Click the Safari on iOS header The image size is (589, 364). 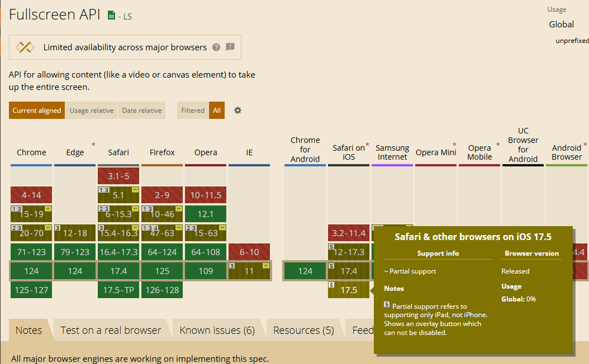348,153
